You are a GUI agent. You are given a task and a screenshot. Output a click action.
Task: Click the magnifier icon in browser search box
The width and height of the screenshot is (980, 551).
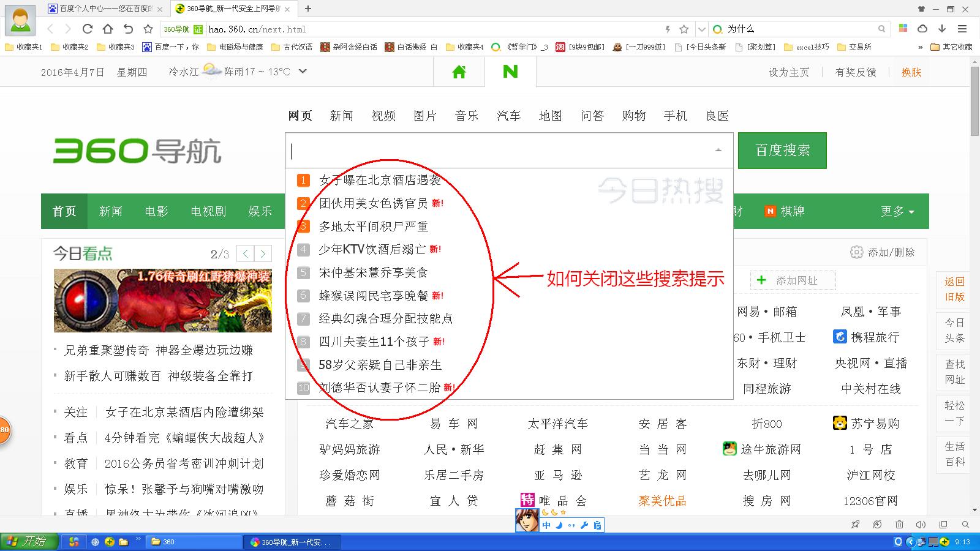881,29
